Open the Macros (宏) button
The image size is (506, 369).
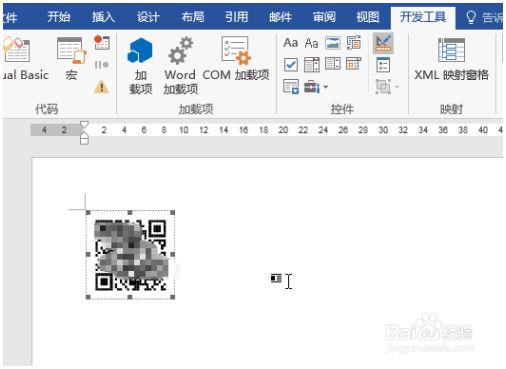click(72, 59)
